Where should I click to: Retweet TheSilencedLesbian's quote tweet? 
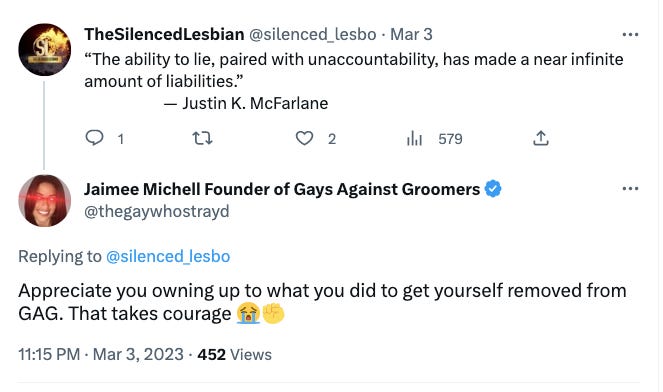(x=202, y=138)
